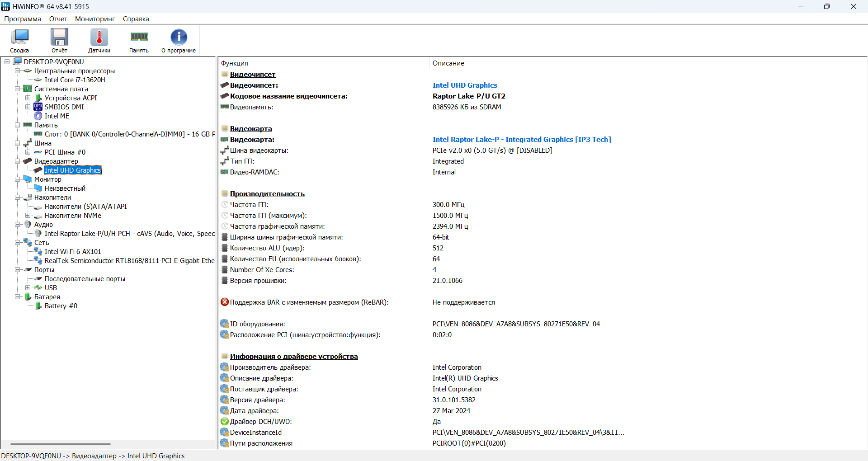This screenshot has height=461, width=868.
Task: Collapse the Видеоадаптер tree node
Action: pyautogui.click(x=17, y=161)
